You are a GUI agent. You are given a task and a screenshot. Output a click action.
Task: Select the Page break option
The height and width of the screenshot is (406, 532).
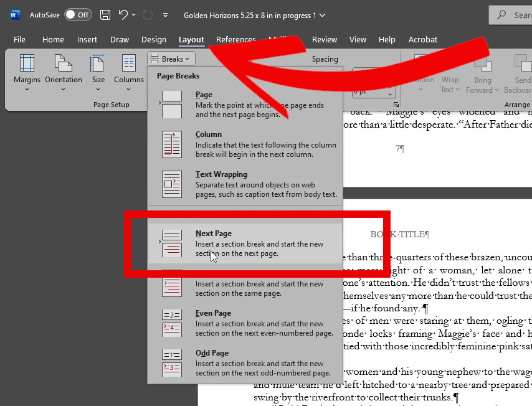(x=245, y=105)
